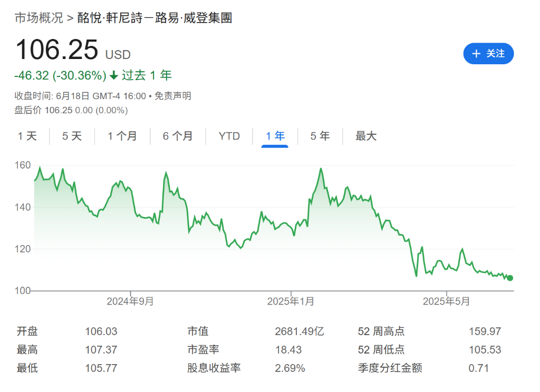Choose the YTD range tab

pos(229,136)
